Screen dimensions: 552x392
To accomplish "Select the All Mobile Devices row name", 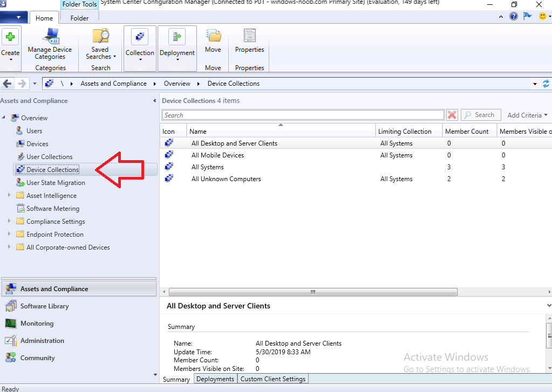I will [217, 155].
